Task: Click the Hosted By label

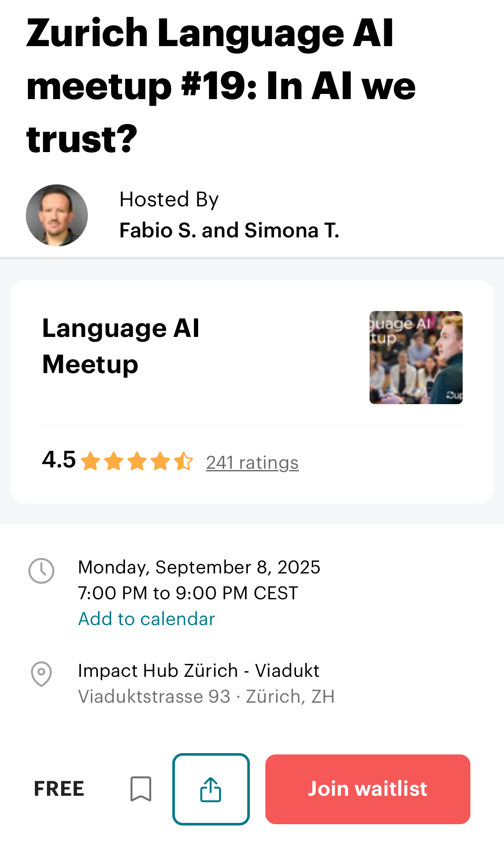Action: 169,199
